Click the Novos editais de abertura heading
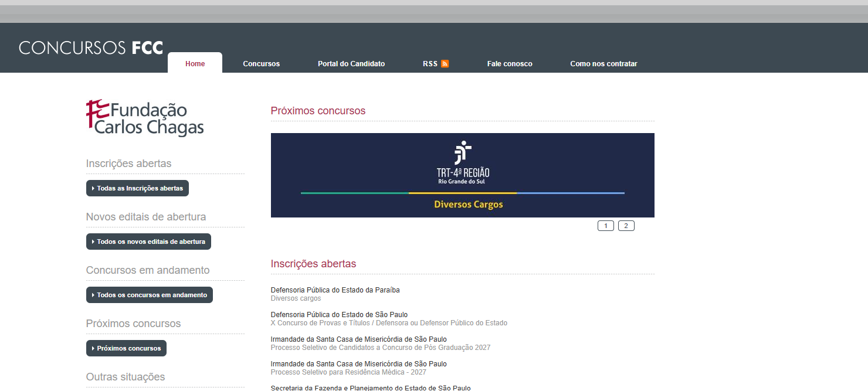The image size is (868, 391). point(146,217)
